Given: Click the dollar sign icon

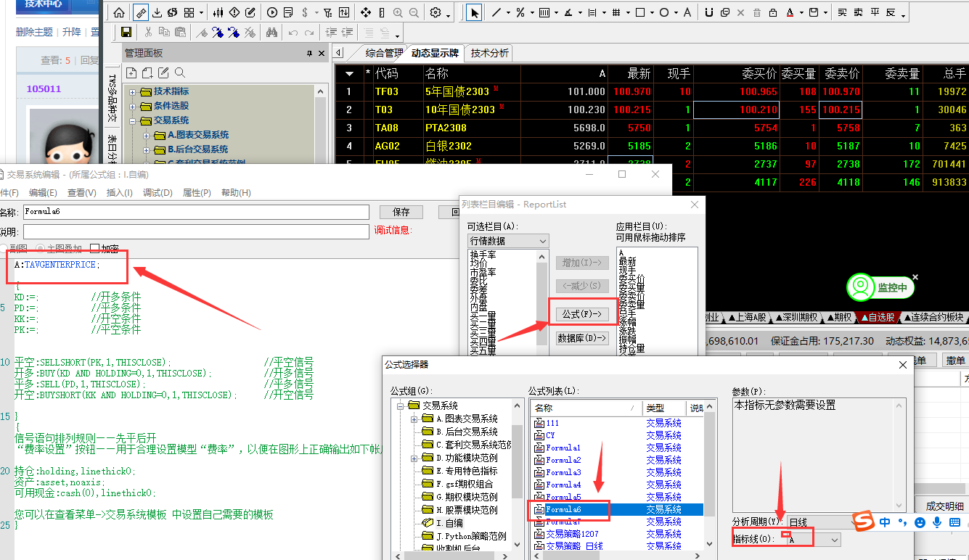Looking at the screenshot, I should tap(305, 13).
